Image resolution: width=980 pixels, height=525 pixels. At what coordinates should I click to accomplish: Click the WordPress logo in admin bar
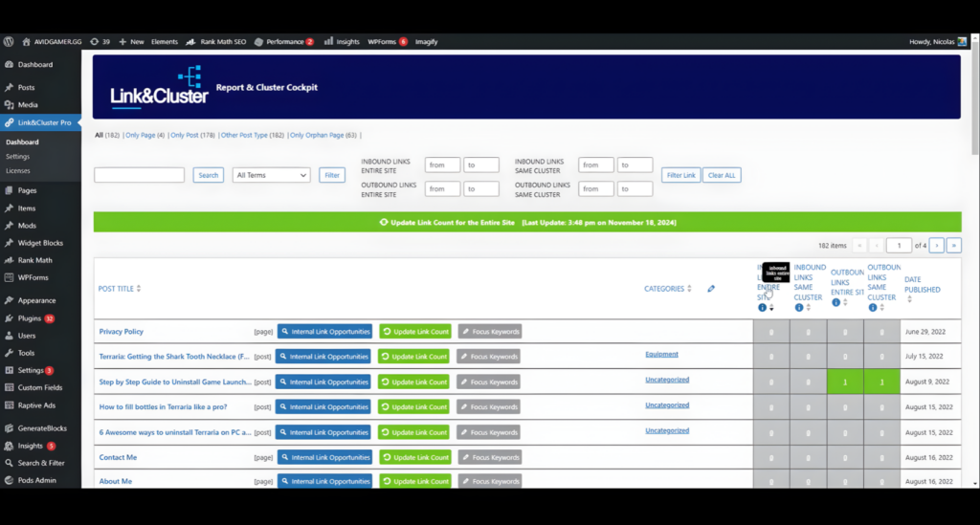click(x=9, y=42)
